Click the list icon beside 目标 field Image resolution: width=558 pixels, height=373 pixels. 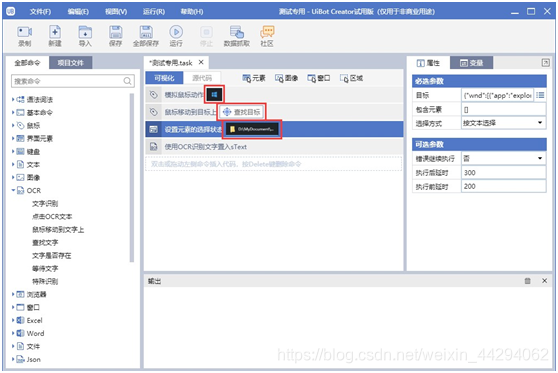tap(540, 95)
